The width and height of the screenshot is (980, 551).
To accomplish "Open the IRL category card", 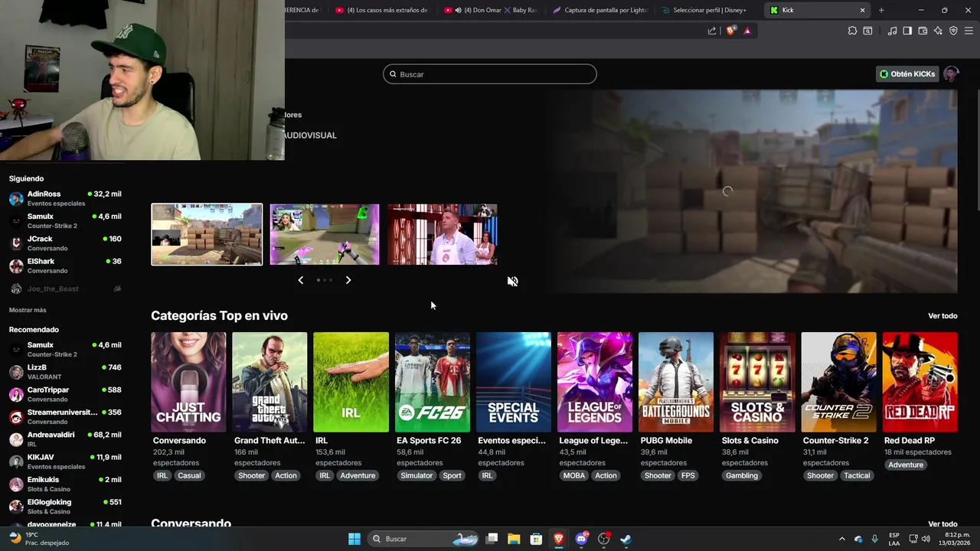I will tap(351, 382).
